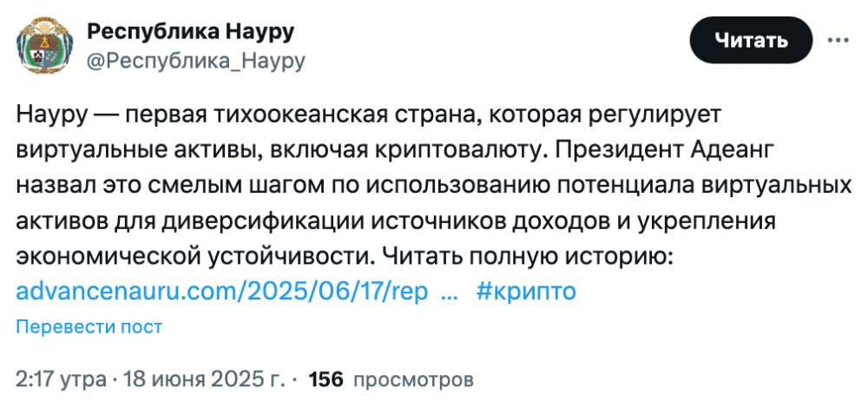Click the ellipsis after the truncated URL

point(450,291)
